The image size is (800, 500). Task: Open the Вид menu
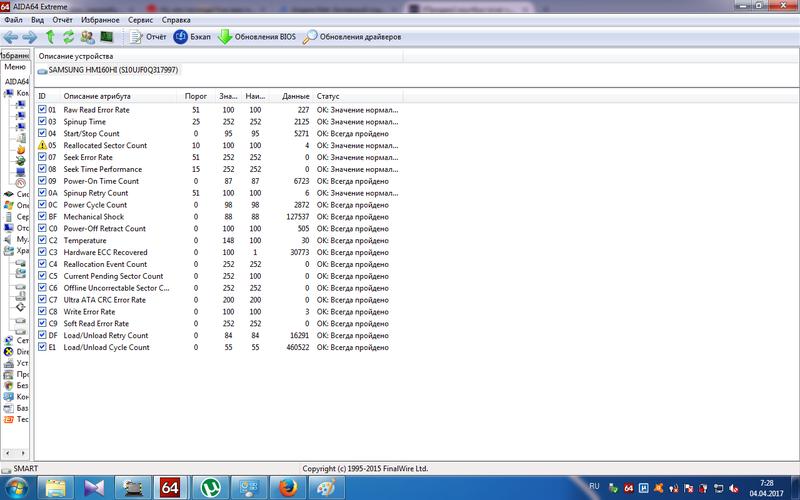tap(37, 20)
